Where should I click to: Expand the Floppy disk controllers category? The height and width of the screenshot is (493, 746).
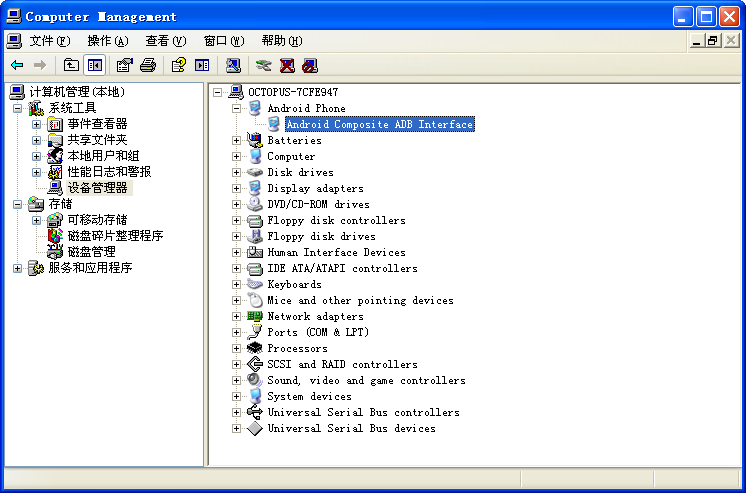pyautogui.click(x=236, y=220)
